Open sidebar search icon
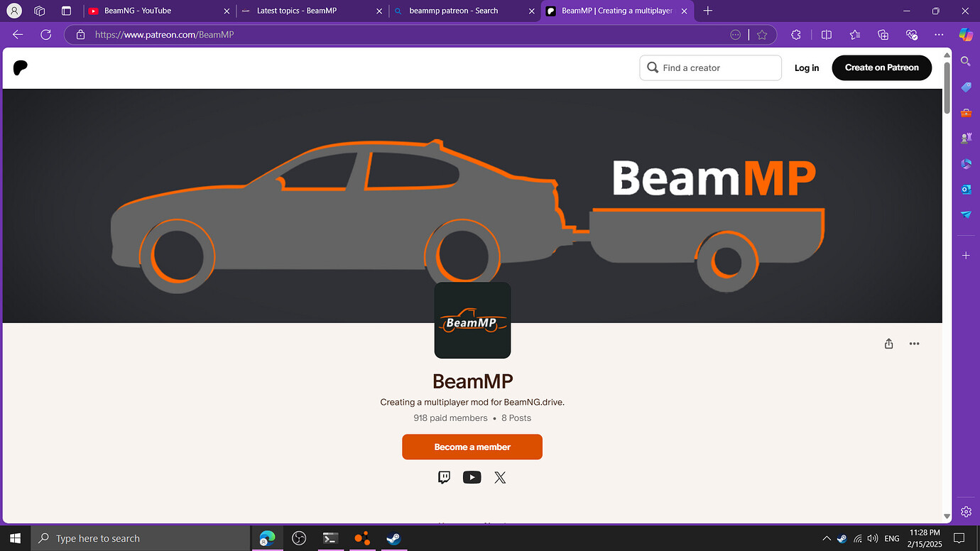The height and width of the screenshot is (551, 980). (x=966, y=62)
